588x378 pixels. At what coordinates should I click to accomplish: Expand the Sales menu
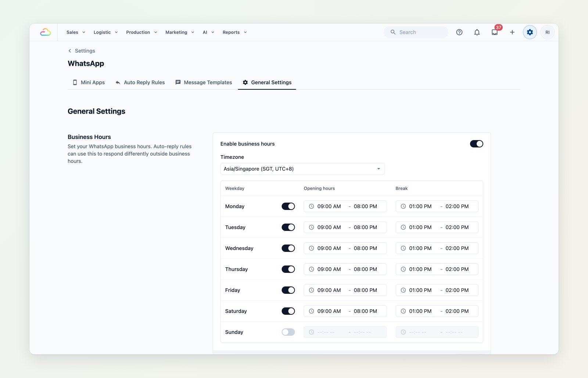tap(76, 32)
